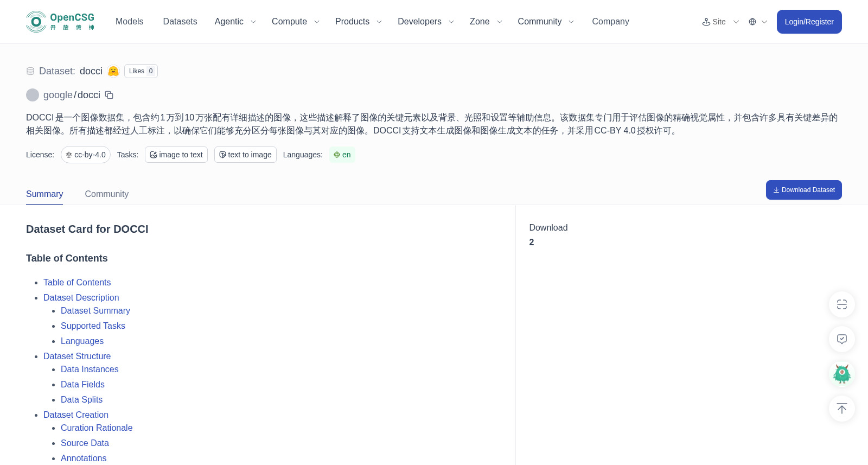Open the Data Fields link
The image size is (868, 465).
(82, 384)
